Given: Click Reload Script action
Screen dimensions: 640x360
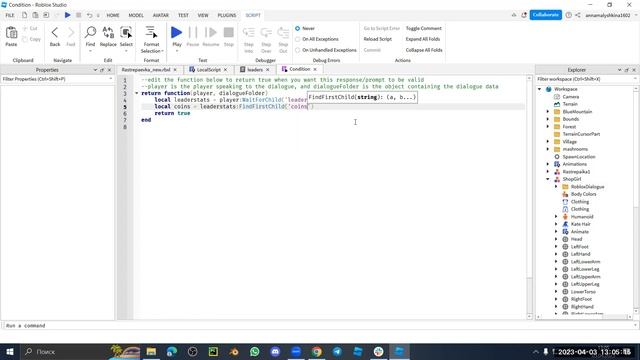Looking at the screenshot, I should [x=378, y=39].
